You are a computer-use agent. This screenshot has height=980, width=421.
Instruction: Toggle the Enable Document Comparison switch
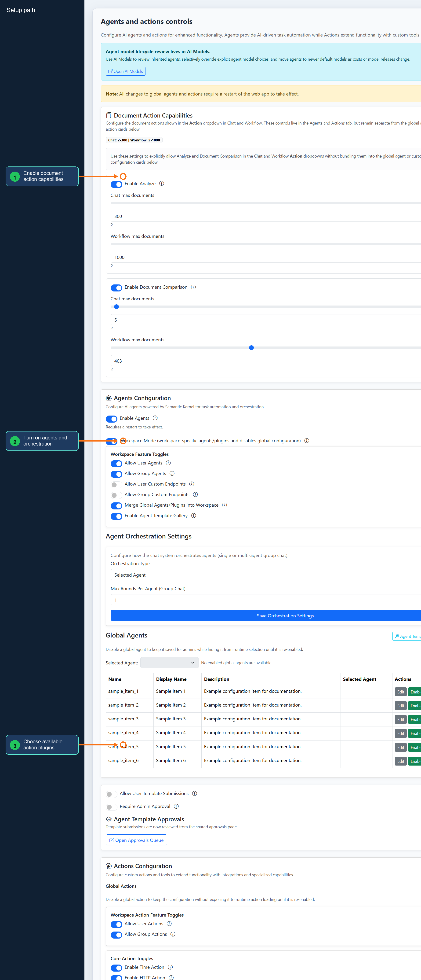[x=116, y=287]
